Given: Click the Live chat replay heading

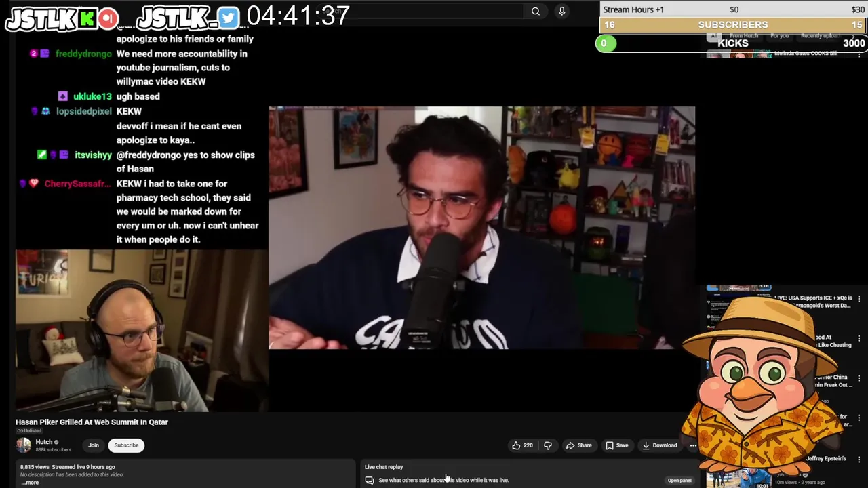Looking at the screenshot, I should pos(384,467).
